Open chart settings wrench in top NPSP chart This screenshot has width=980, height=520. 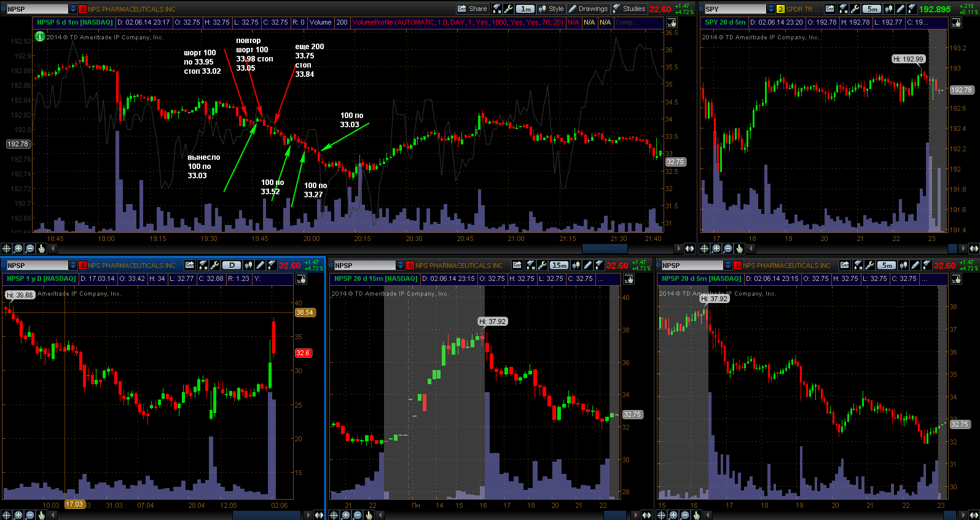click(x=509, y=9)
